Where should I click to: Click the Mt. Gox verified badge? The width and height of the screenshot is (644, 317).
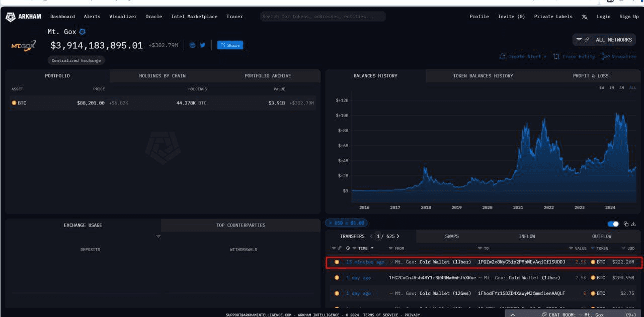[x=83, y=32]
